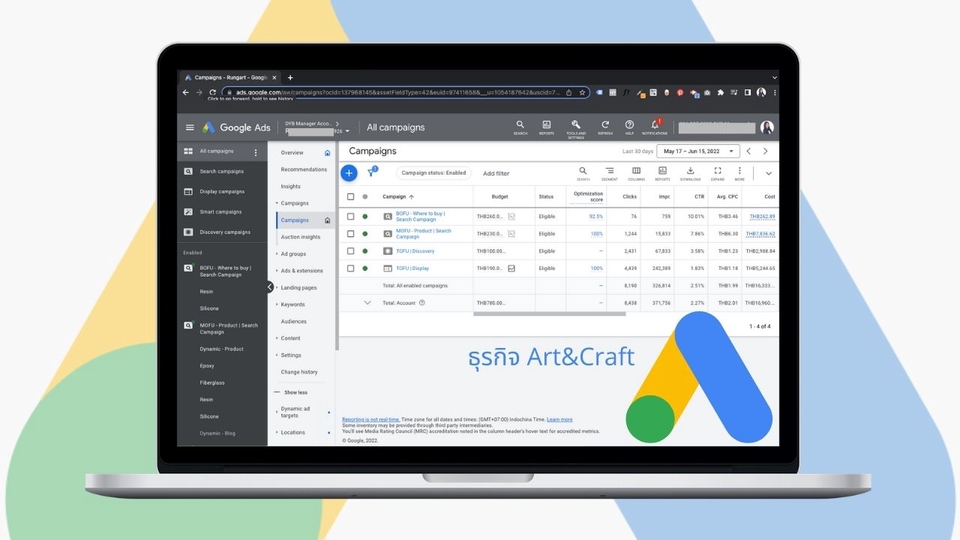Open the Recommendations page
This screenshot has height=540, width=960.
[x=304, y=170]
